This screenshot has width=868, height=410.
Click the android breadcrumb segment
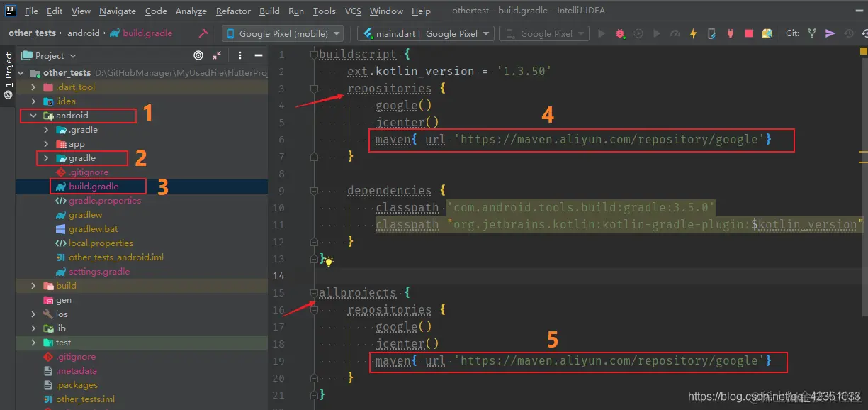[x=84, y=33]
